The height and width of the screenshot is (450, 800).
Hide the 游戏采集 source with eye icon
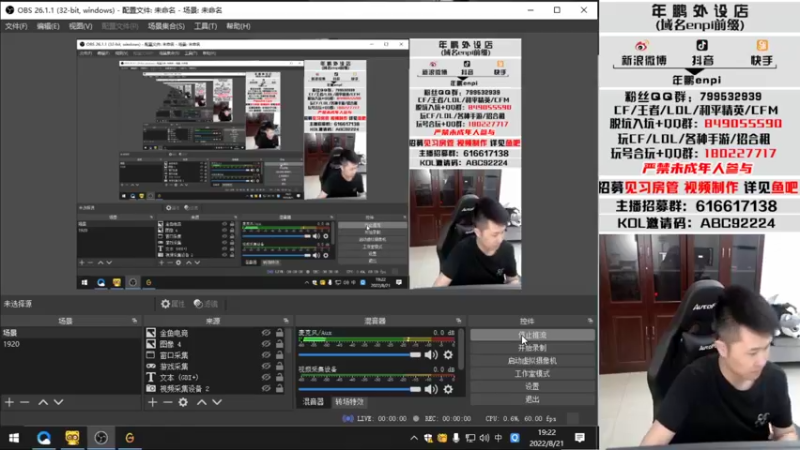click(266, 366)
